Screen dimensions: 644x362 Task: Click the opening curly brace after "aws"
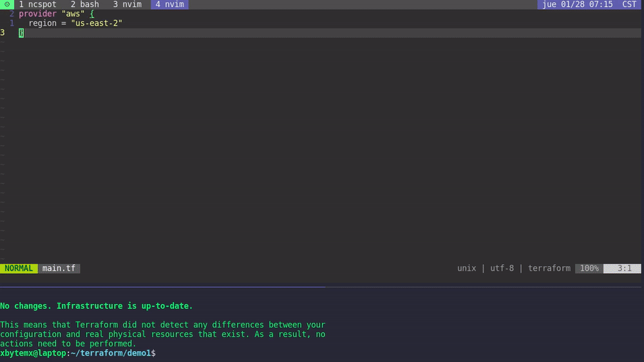point(92,14)
